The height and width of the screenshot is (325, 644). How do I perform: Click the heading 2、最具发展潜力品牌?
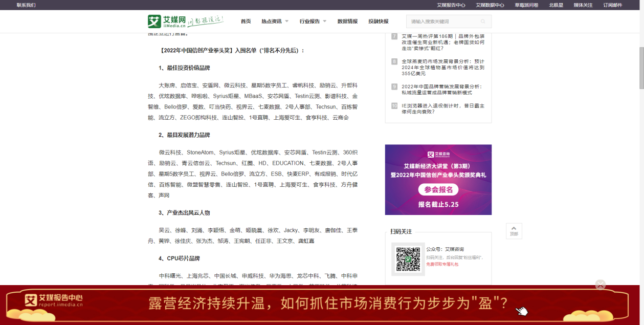click(184, 135)
